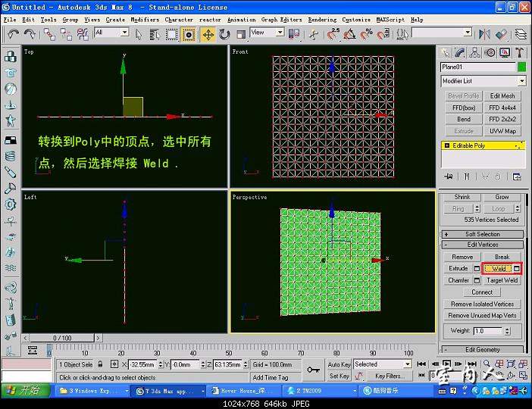Collapse the Edit Vertices rollout
Viewport: 532px width, 409px height.
click(x=483, y=245)
